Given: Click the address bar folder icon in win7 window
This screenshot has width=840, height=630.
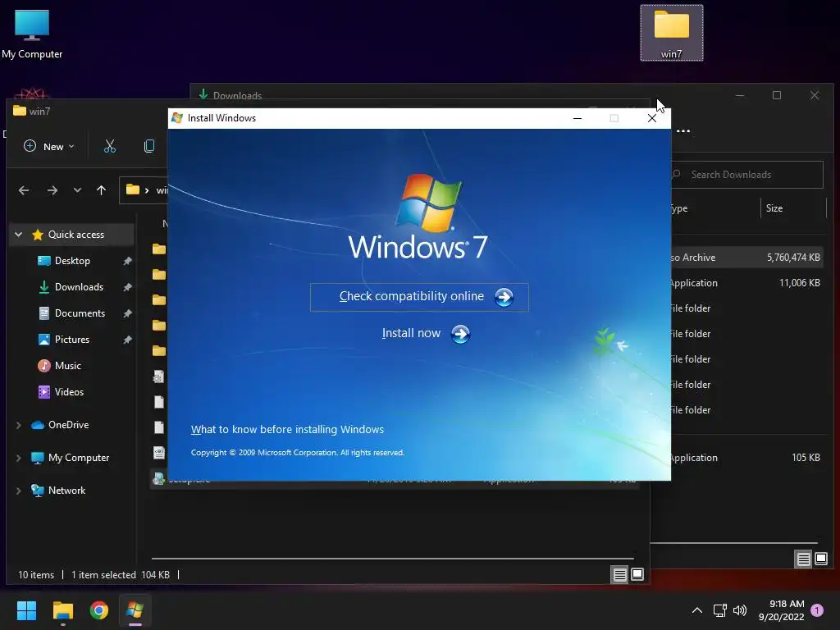Looking at the screenshot, I should (x=132, y=189).
